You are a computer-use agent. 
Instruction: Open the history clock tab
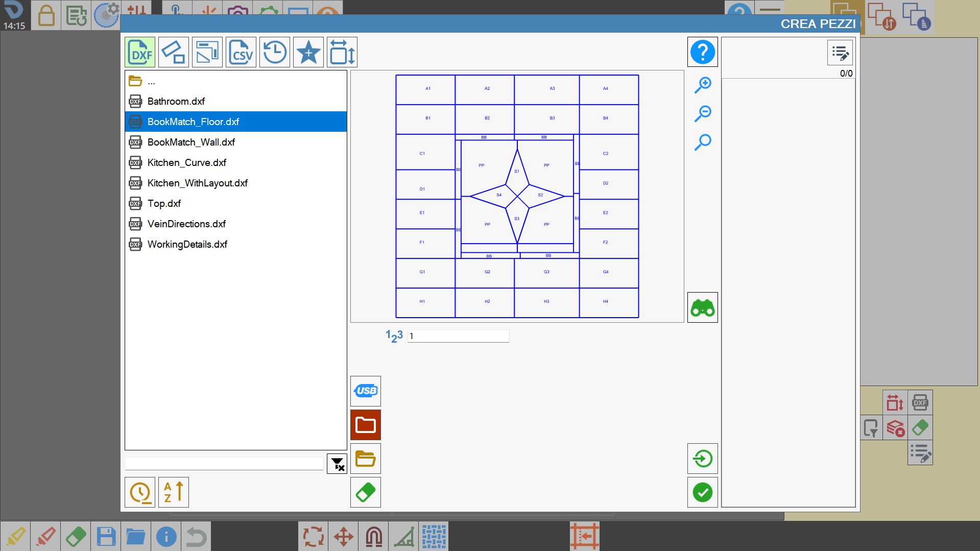pos(275,52)
